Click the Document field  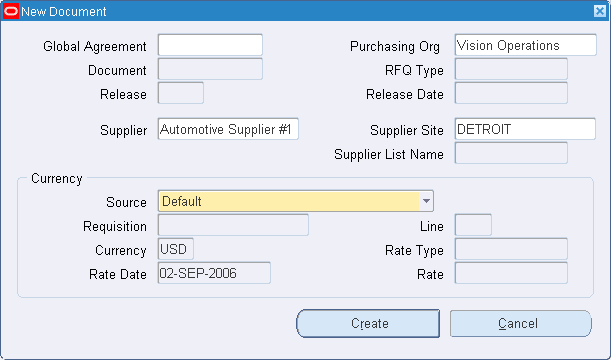point(210,69)
